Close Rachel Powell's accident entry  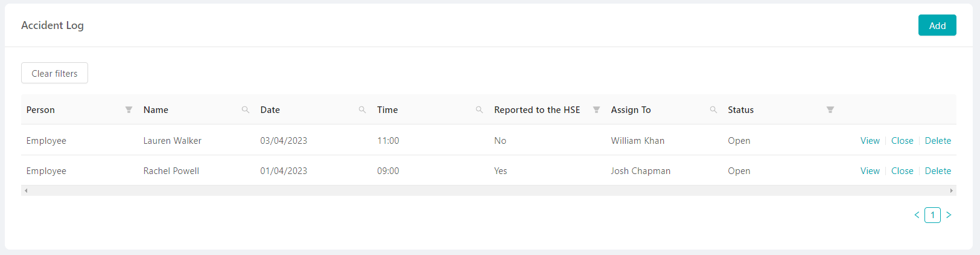[x=902, y=171]
